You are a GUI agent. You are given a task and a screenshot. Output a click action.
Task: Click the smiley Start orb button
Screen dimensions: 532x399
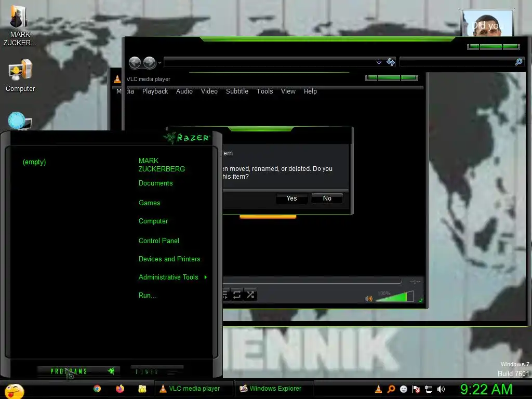point(14,391)
